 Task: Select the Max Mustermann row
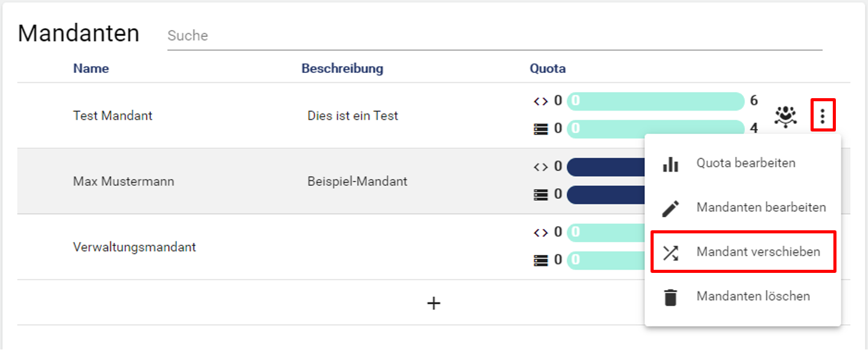click(124, 182)
